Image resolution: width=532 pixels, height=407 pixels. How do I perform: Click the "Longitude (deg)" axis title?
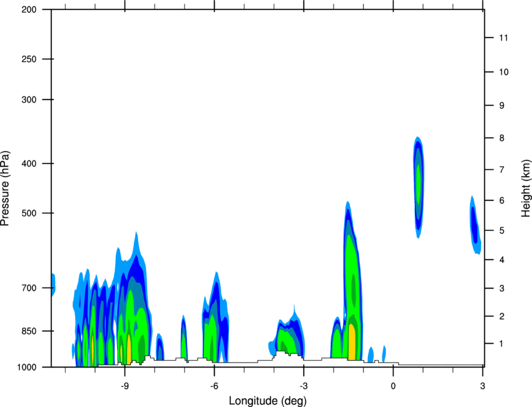[x=268, y=401]
